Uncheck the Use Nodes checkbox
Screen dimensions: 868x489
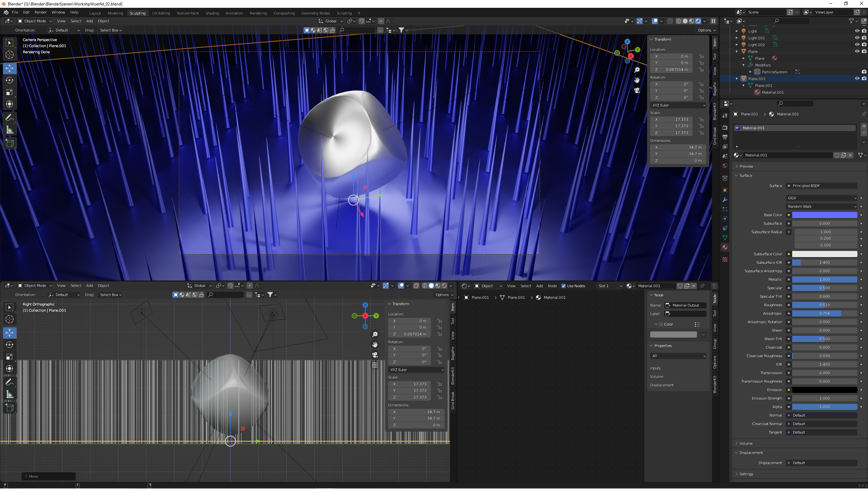(x=563, y=286)
